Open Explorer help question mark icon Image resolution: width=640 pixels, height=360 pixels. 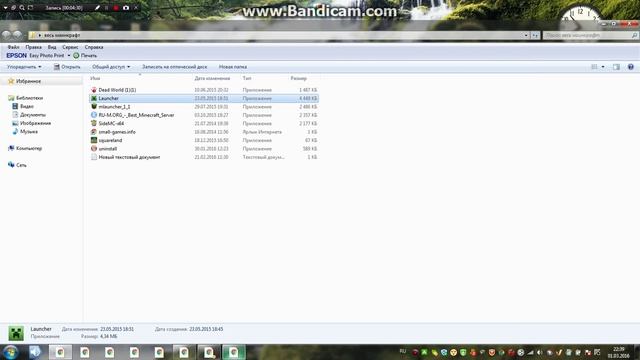tap(631, 67)
